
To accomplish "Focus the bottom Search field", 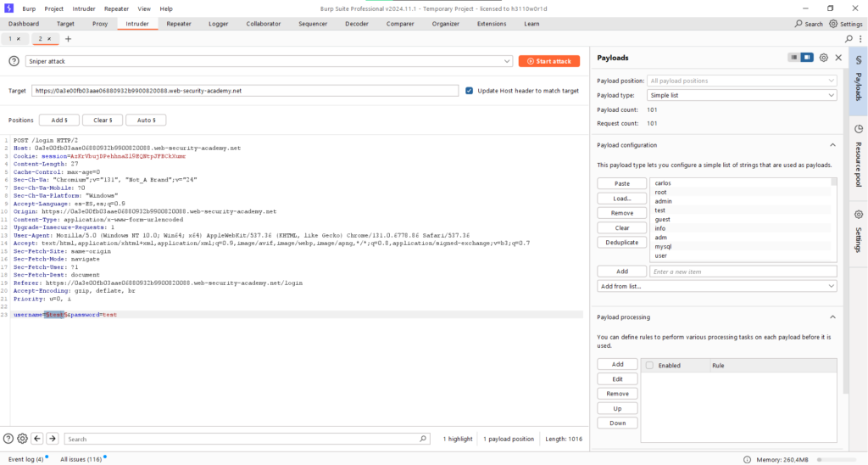I will click(x=247, y=439).
